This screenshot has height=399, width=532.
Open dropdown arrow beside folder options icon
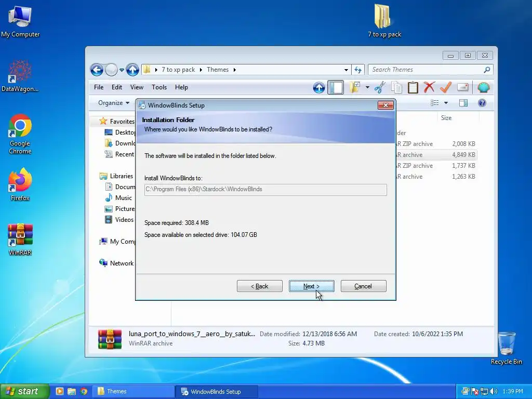click(367, 87)
